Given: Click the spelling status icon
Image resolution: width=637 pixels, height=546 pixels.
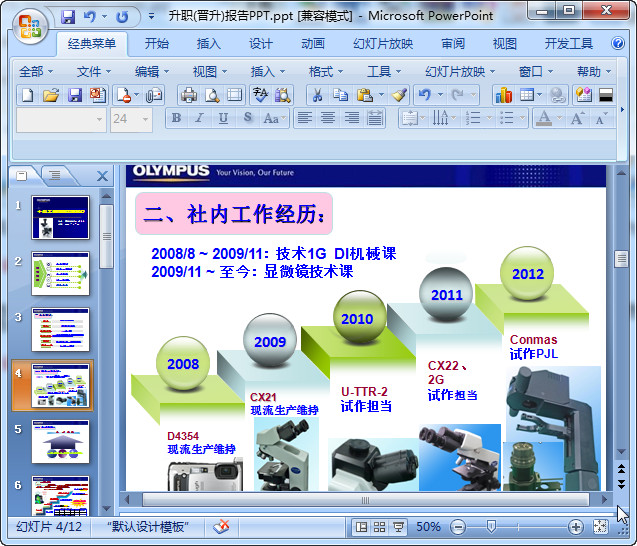Looking at the screenshot, I should (221, 526).
